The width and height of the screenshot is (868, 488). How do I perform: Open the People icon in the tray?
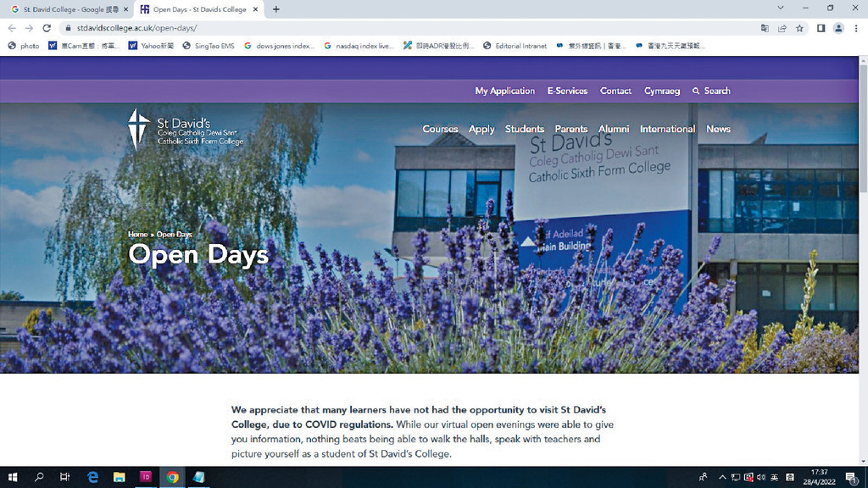point(703,478)
